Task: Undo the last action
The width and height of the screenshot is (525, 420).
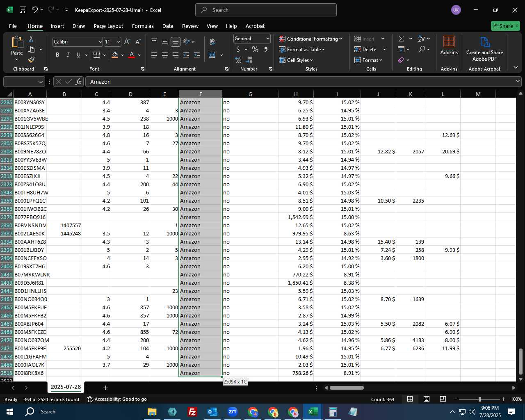Action: coord(35,10)
